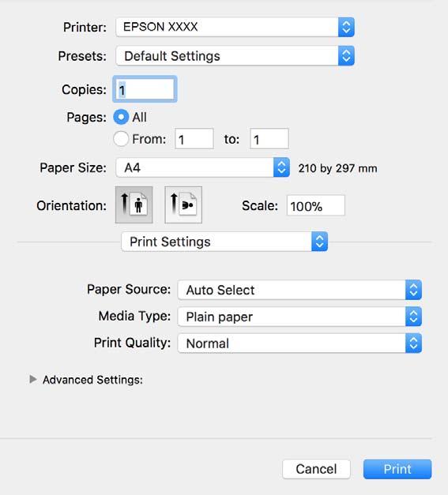
Task: Select the From page range radio button
Action: [121, 139]
